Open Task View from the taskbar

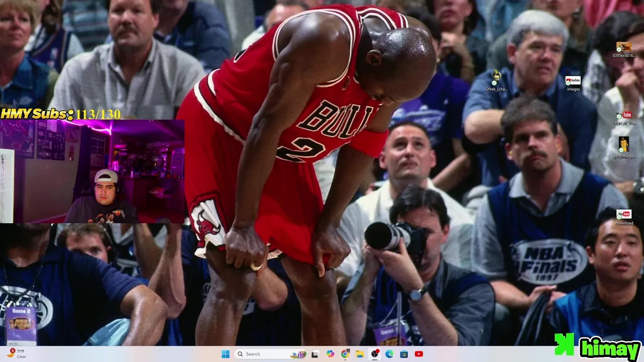[315, 354]
